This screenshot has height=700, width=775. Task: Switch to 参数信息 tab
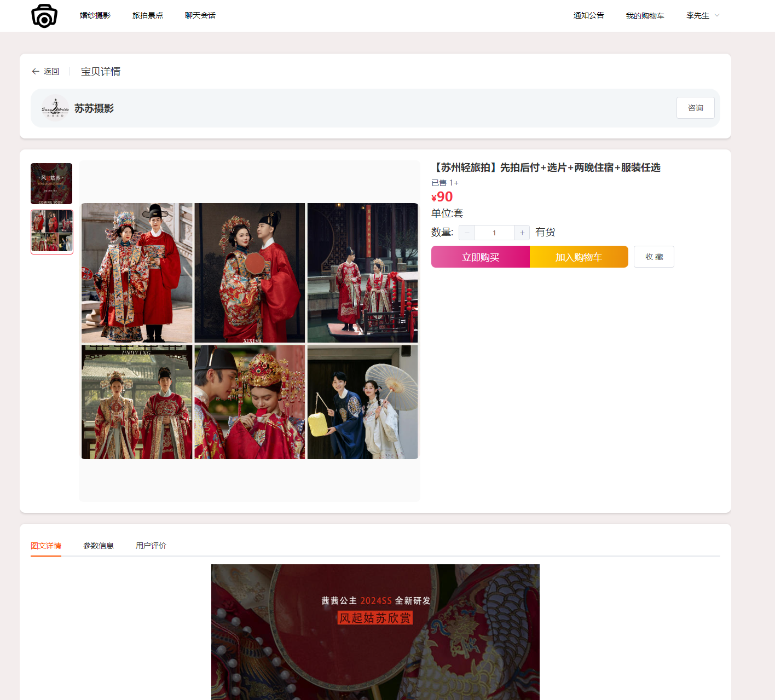click(99, 546)
